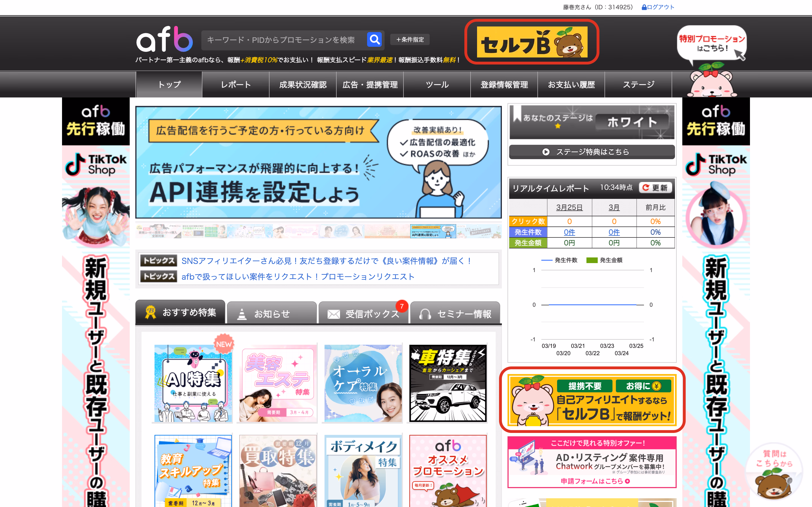This screenshot has width=812, height=507.
Task: Open the +条件指定 search options
Action: [410, 39]
